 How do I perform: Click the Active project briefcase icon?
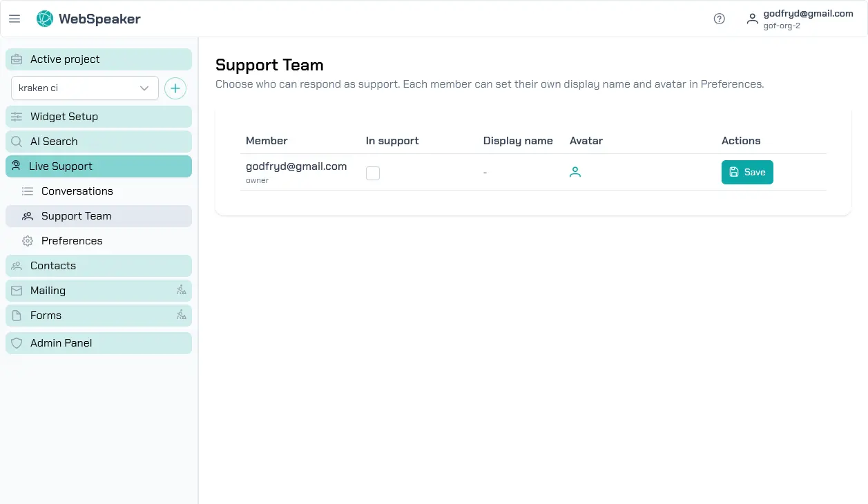coord(17,59)
